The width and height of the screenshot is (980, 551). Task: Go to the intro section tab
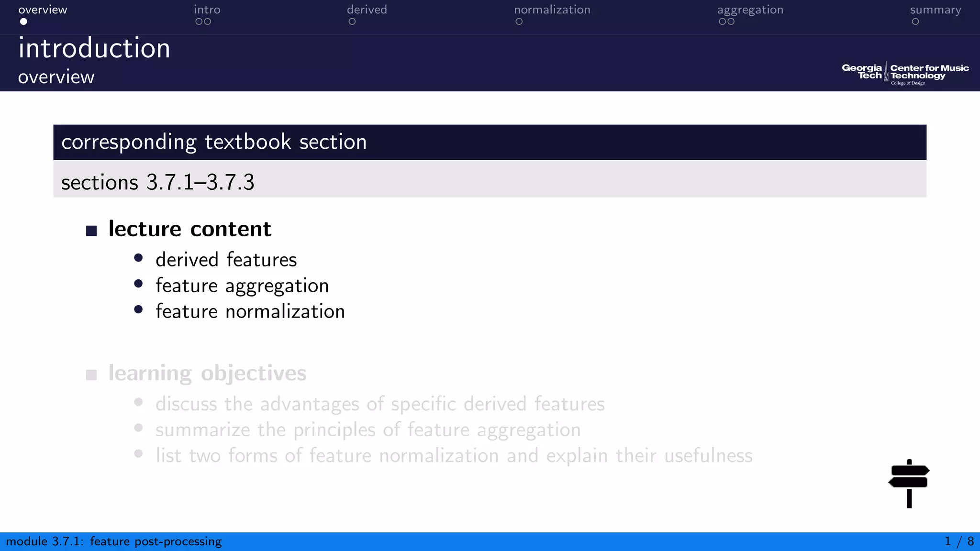(207, 10)
